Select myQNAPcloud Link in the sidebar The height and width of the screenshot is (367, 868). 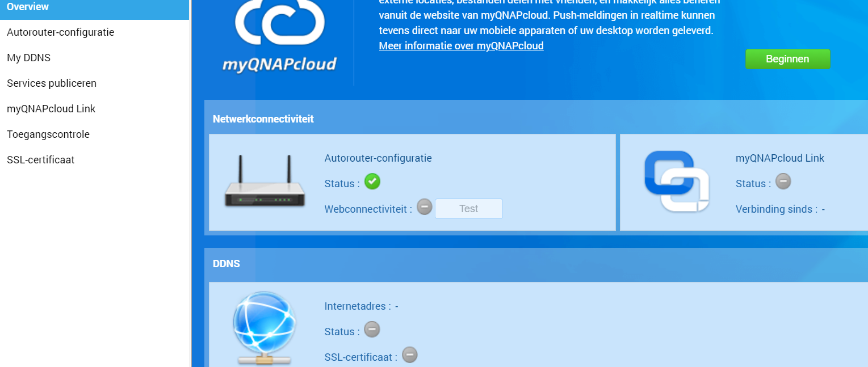click(x=51, y=109)
